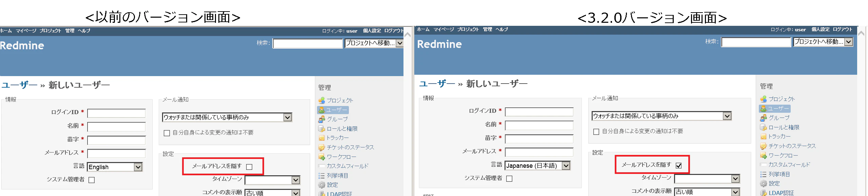The width and height of the screenshot is (868, 196).
Task: Click the ロールと権限 icon in the 3.2.0 screen
Action: (763, 127)
